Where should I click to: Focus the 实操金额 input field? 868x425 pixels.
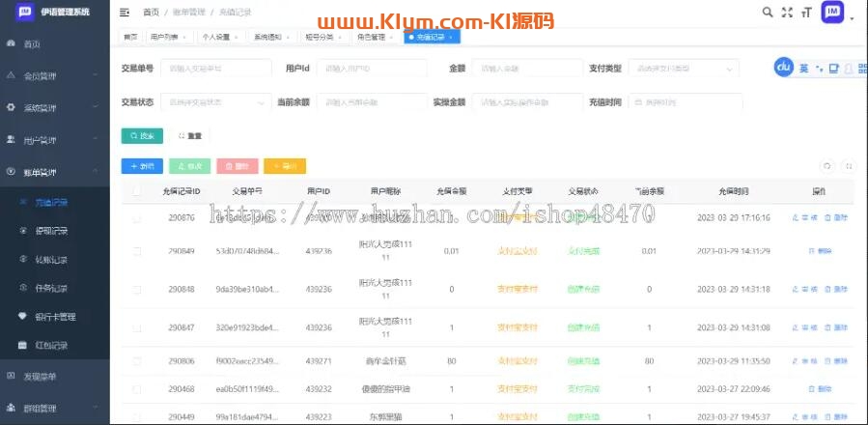pos(527,102)
